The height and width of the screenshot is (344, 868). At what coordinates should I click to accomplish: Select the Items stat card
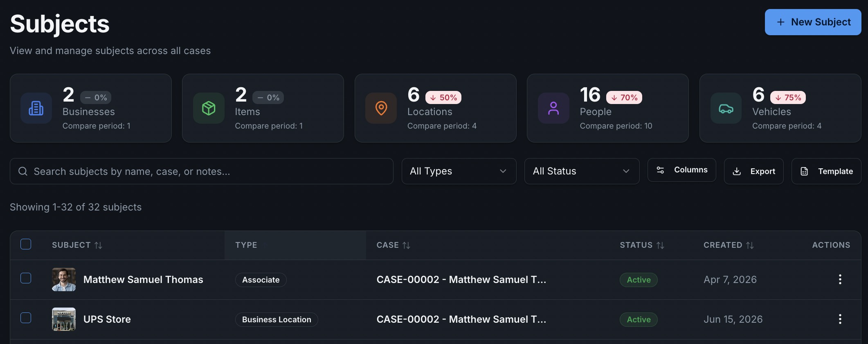coord(263,108)
